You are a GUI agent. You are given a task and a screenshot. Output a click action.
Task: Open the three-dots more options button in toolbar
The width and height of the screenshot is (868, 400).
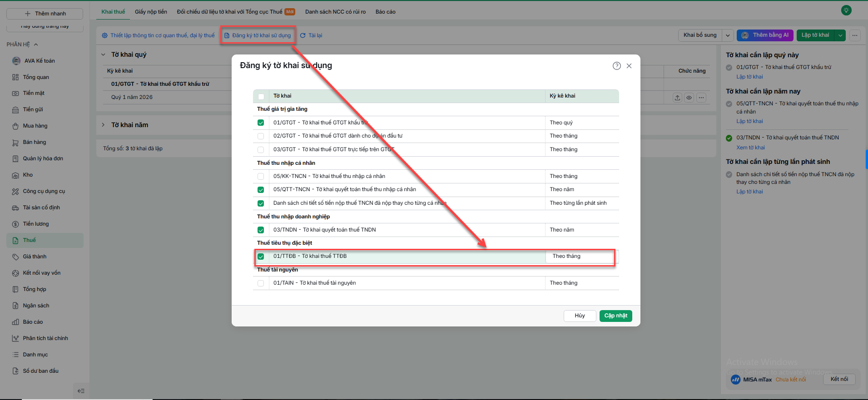855,35
